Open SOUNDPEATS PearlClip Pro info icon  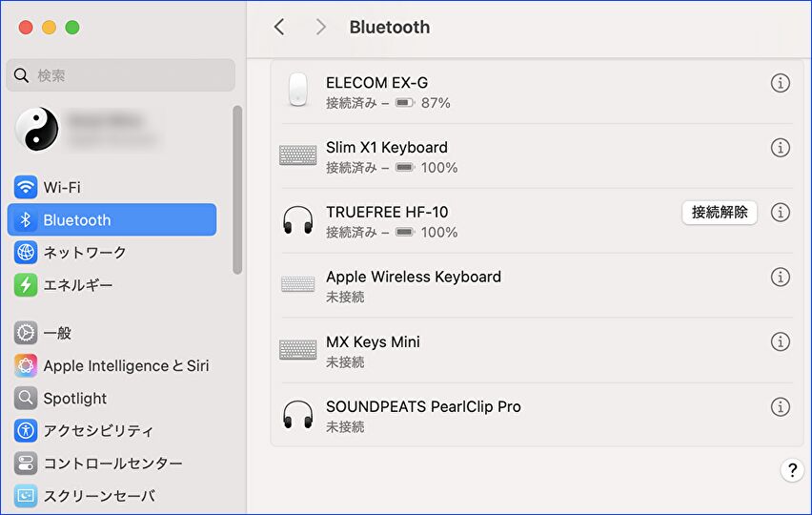[780, 407]
